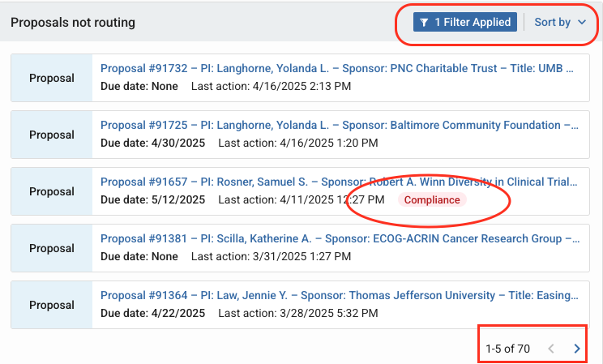Open Proposal #91657 Rosner, Samuel S. link
This screenshot has width=603, height=364.
[339, 182]
